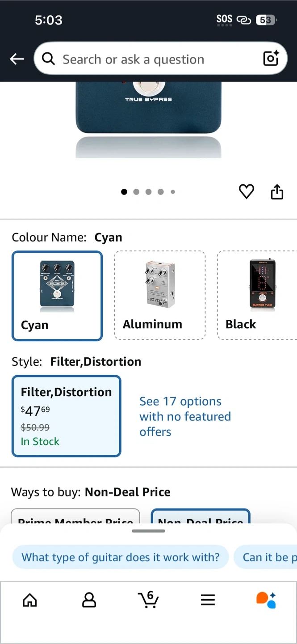Select Non-Deal Price buying option

pyautogui.click(x=201, y=517)
